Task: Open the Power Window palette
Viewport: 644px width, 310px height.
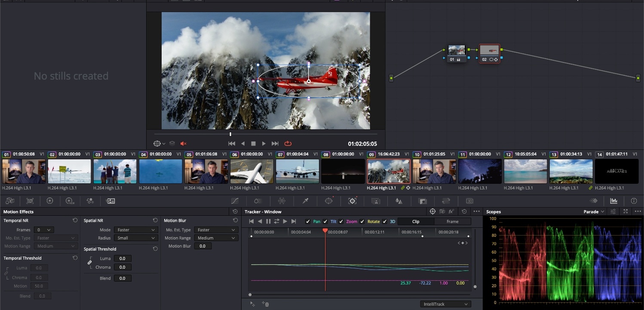Action: pyautogui.click(x=329, y=201)
